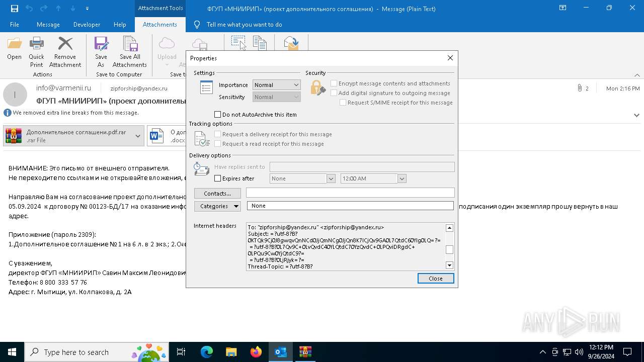Expand the message header chevron
Screen dimensions: 644x362
[x=636, y=115]
